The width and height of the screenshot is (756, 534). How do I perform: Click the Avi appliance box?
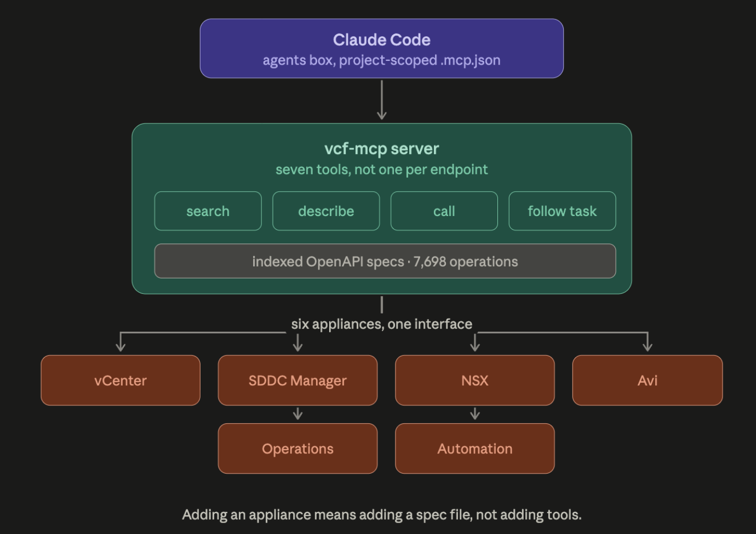tap(648, 380)
